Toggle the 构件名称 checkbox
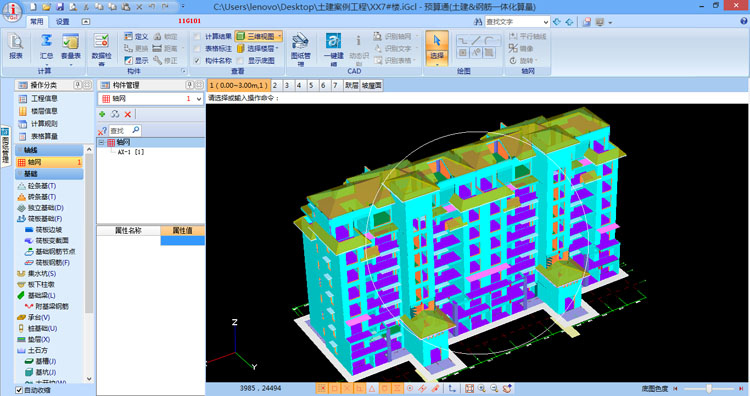 197,61
